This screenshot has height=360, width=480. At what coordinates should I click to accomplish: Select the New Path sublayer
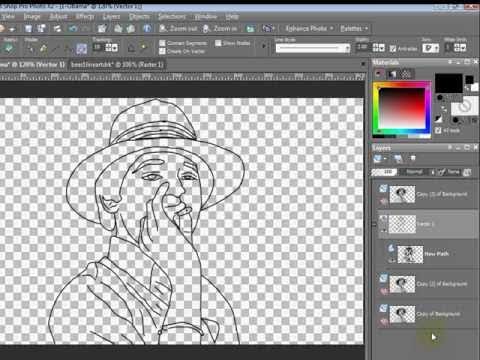click(433, 254)
